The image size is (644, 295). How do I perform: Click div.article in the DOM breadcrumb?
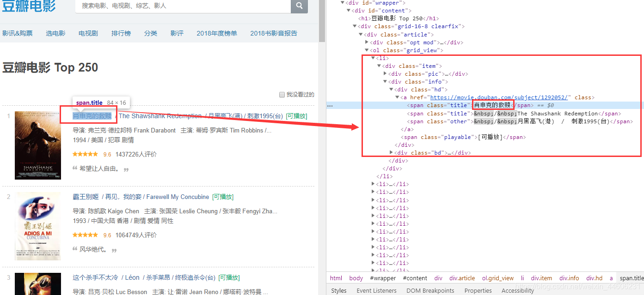click(x=462, y=278)
